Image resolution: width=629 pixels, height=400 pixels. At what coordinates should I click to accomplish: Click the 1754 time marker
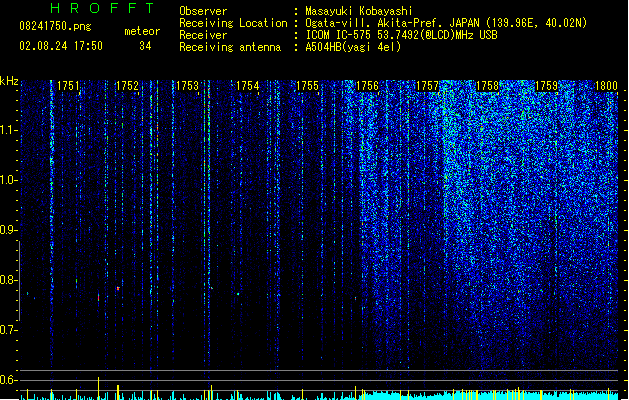(x=248, y=86)
